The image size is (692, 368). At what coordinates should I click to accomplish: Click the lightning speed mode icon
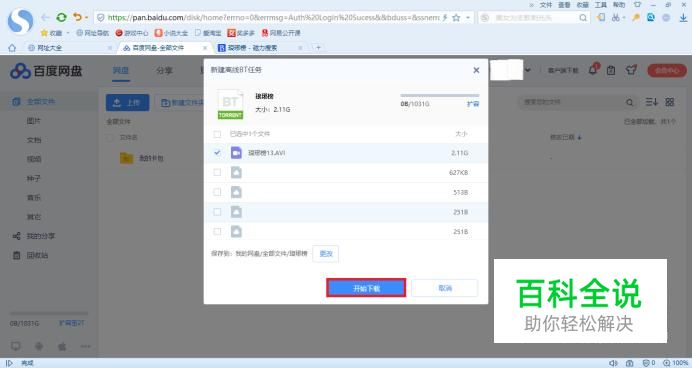pos(445,18)
